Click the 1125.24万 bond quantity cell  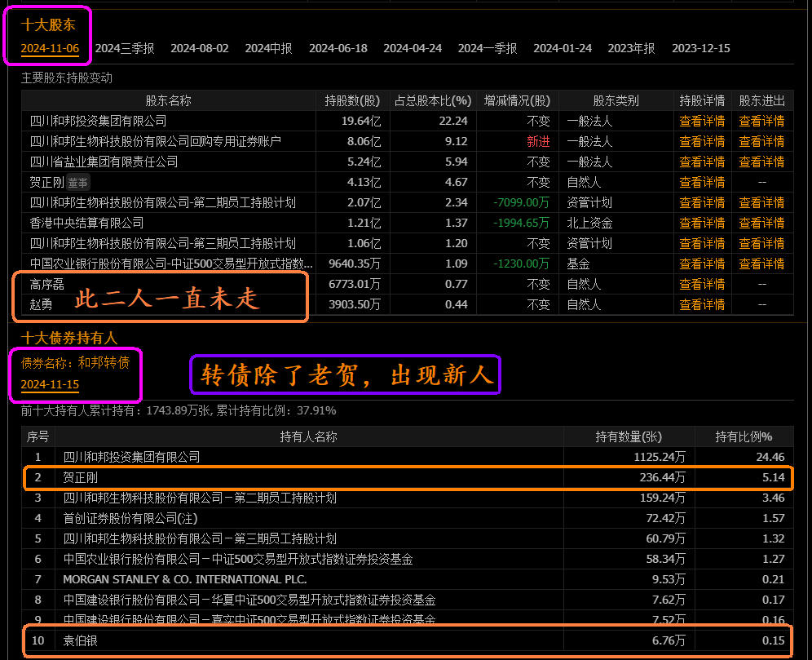pos(660,457)
